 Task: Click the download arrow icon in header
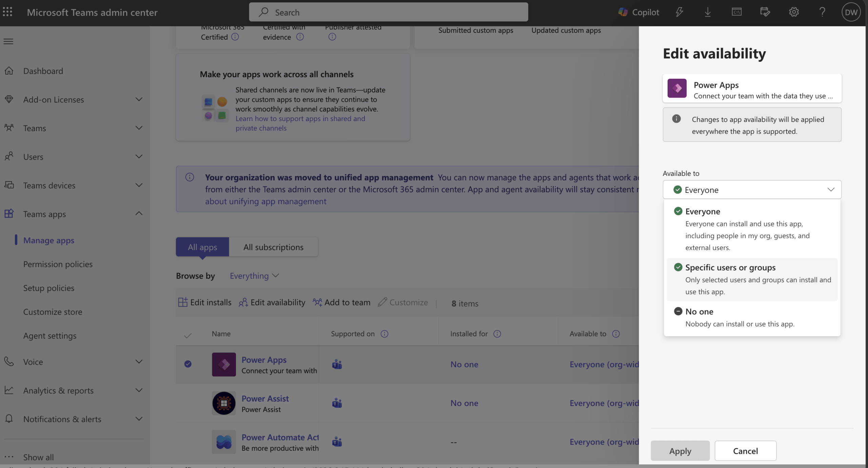708,12
